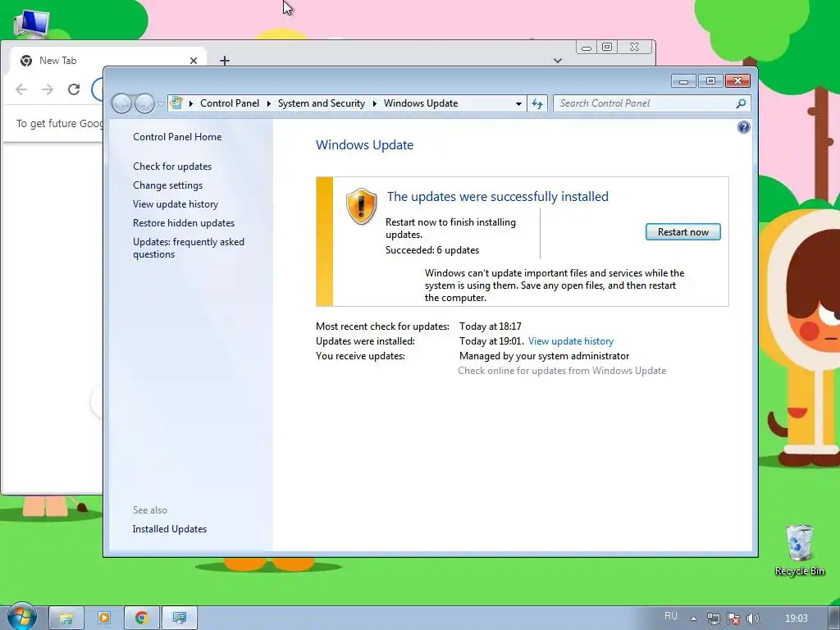Click System and Security breadcrumb
840x630 pixels.
[321, 103]
